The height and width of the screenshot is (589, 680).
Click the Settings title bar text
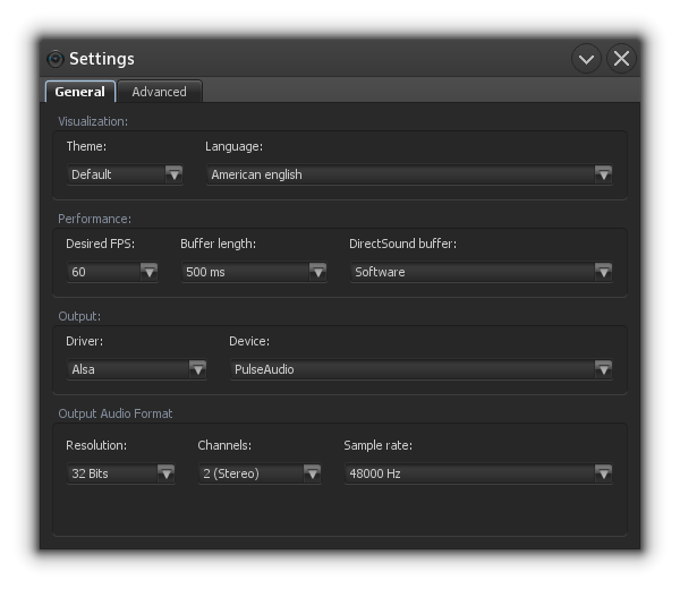(x=102, y=59)
